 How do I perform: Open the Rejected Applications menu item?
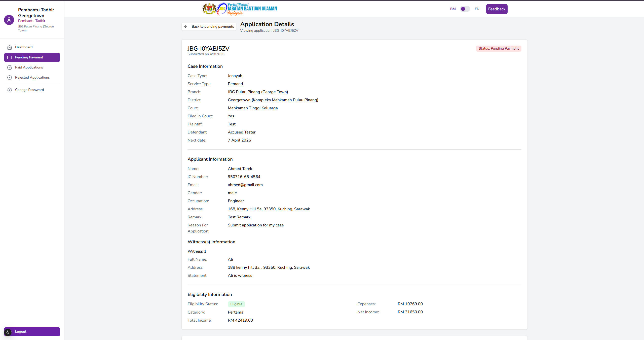(x=32, y=78)
